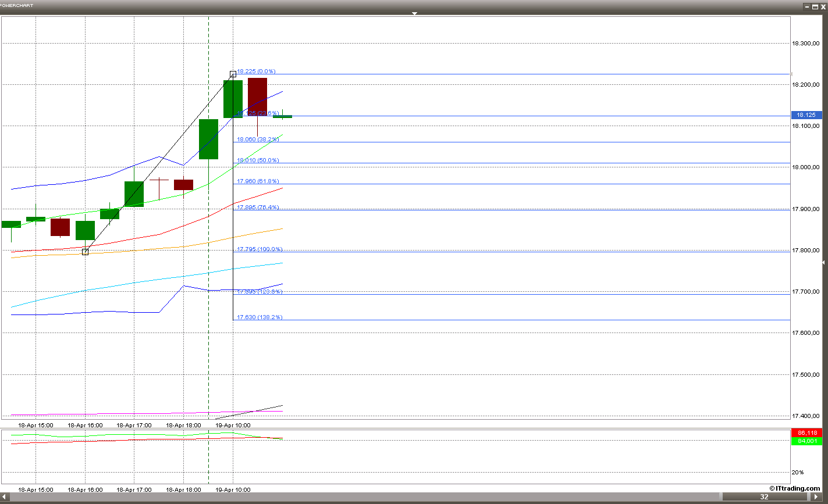Viewport: 828px width, 504px height.
Task: Click the 17.795 (100.0%) Fibonacci label
Action: 259,249
